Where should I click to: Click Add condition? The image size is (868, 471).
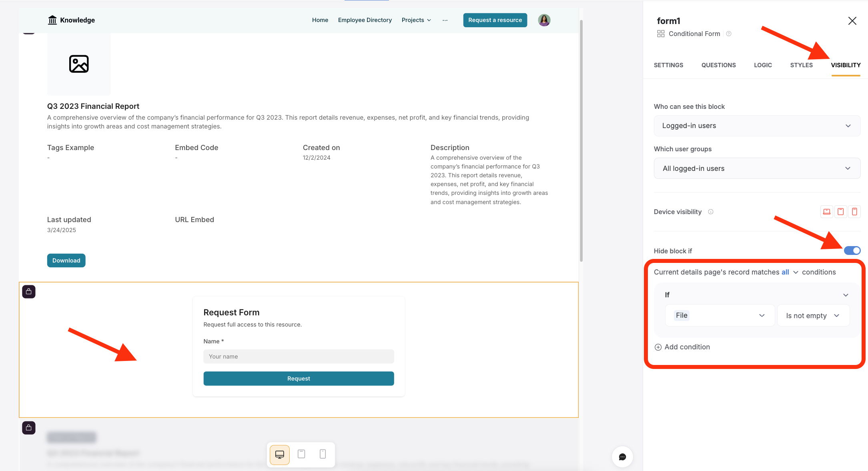(x=682, y=347)
